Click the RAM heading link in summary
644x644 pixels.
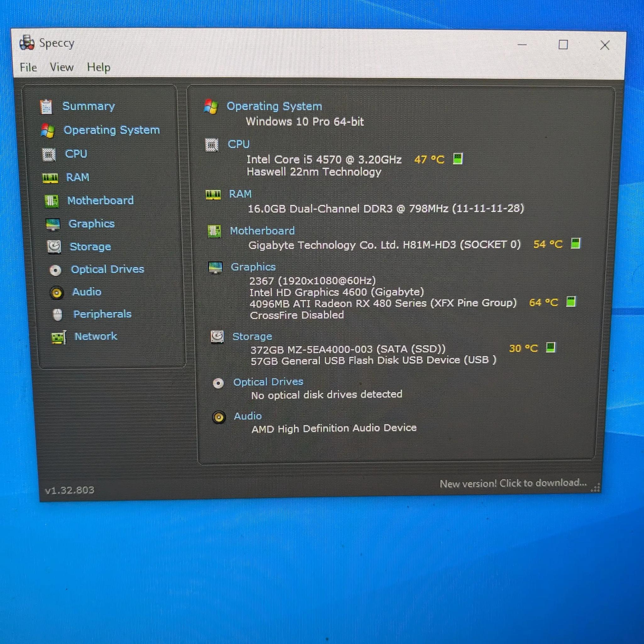click(240, 194)
